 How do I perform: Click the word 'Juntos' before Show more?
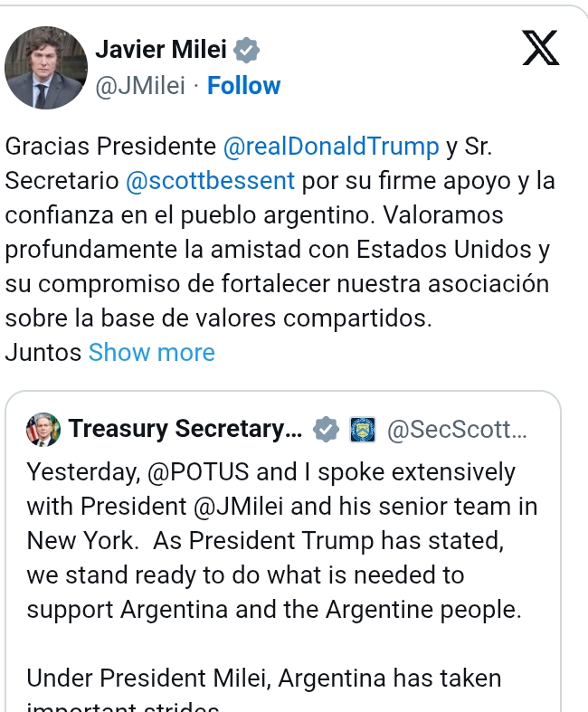pyautogui.click(x=43, y=352)
